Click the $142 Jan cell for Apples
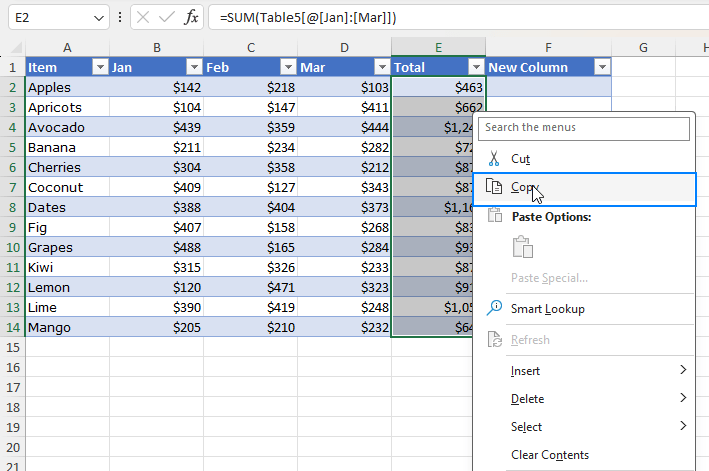This screenshot has height=471, width=709. click(x=156, y=87)
